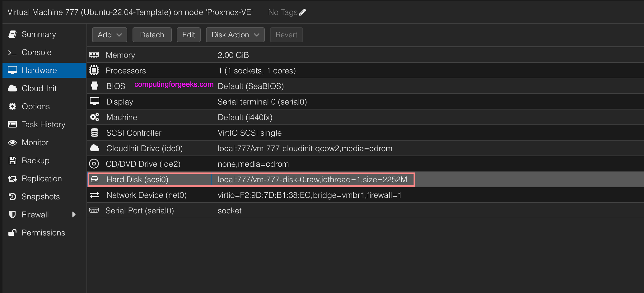Click the Processors chip icon
The width and height of the screenshot is (644, 293).
pos(94,71)
